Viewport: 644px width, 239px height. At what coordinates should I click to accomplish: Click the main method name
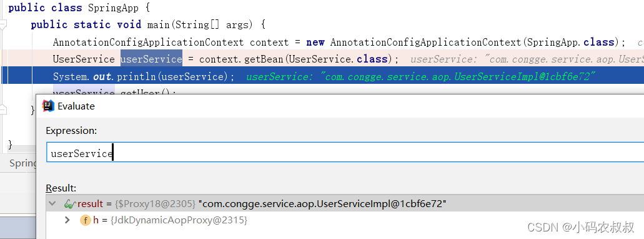pos(159,24)
